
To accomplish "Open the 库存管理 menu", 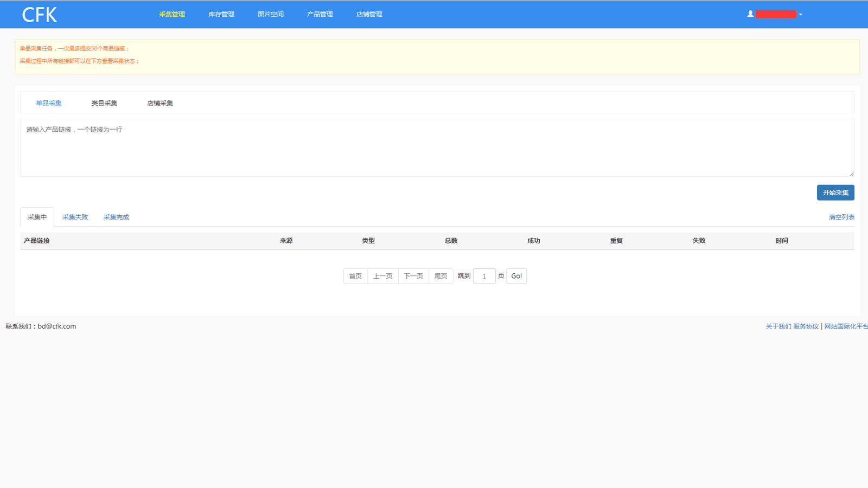I will 221,15.
